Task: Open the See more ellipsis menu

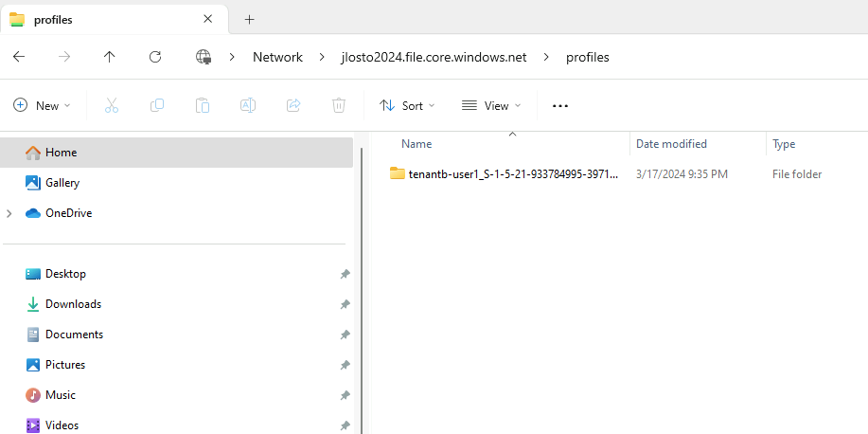Action: [560, 106]
